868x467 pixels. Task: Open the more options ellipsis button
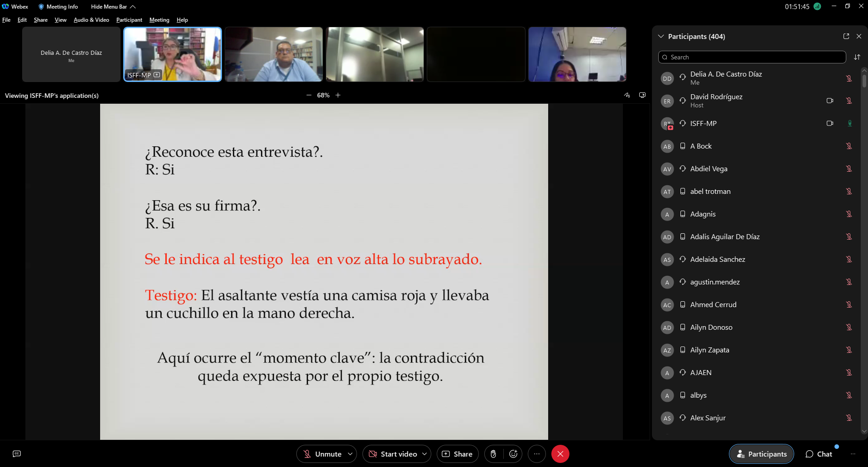tap(537, 454)
